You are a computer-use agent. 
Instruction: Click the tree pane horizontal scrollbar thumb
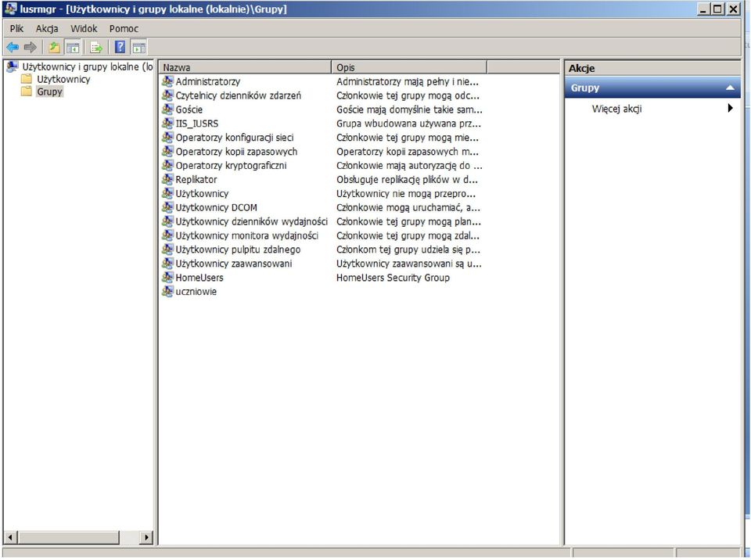[68, 537]
